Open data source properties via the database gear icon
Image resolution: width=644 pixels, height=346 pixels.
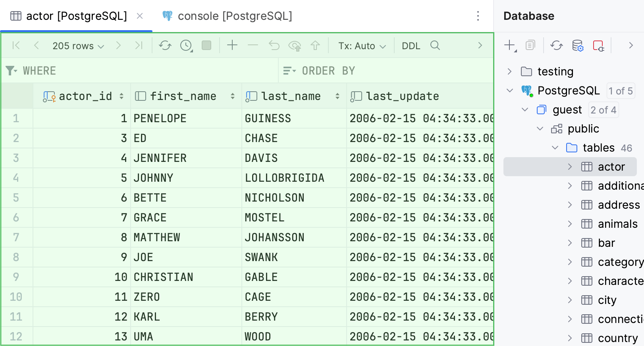click(577, 45)
